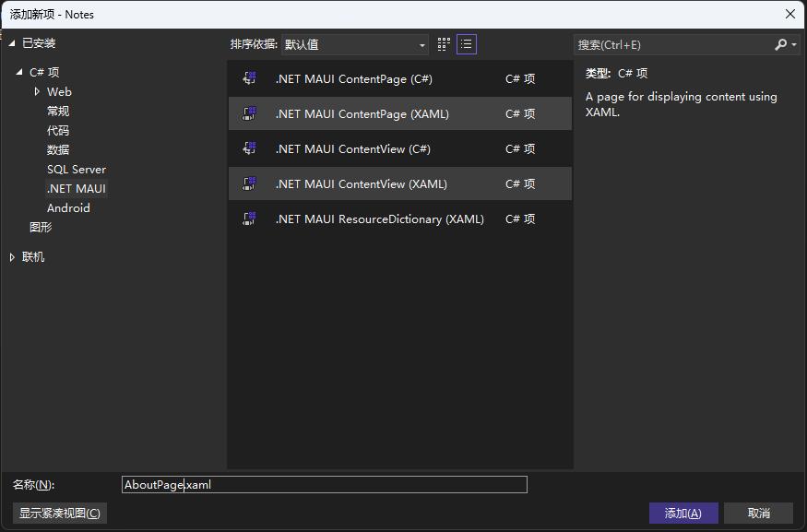The image size is (807, 532).
Task: Choose .NET MAUI ContentPage (C#) template name
Action: click(x=353, y=78)
